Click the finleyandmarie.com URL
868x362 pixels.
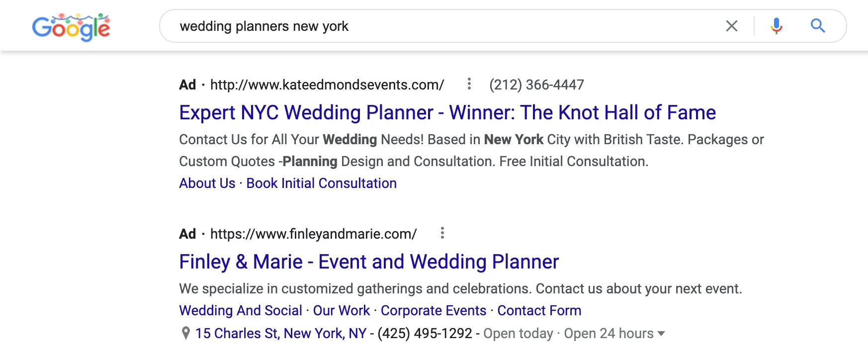(x=313, y=234)
